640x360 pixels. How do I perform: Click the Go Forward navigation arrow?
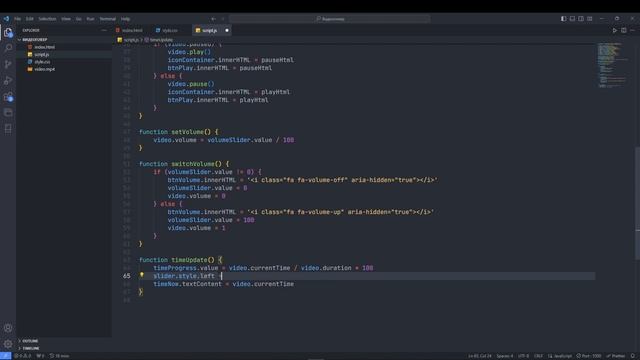(x=223, y=19)
